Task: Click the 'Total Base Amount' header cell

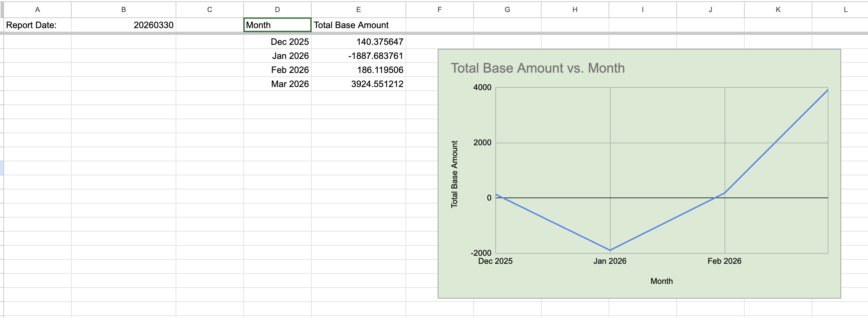Action: coord(358,25)
